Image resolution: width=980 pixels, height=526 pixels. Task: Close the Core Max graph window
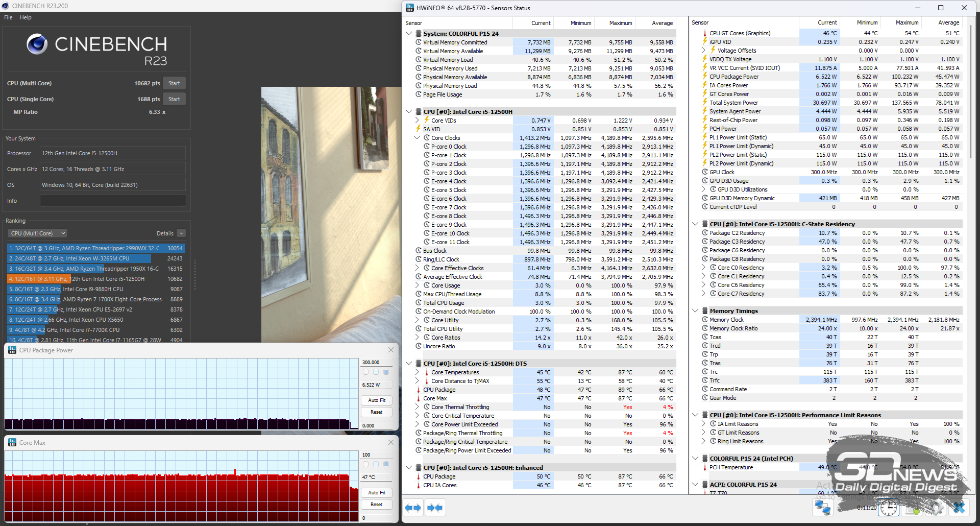391,442
